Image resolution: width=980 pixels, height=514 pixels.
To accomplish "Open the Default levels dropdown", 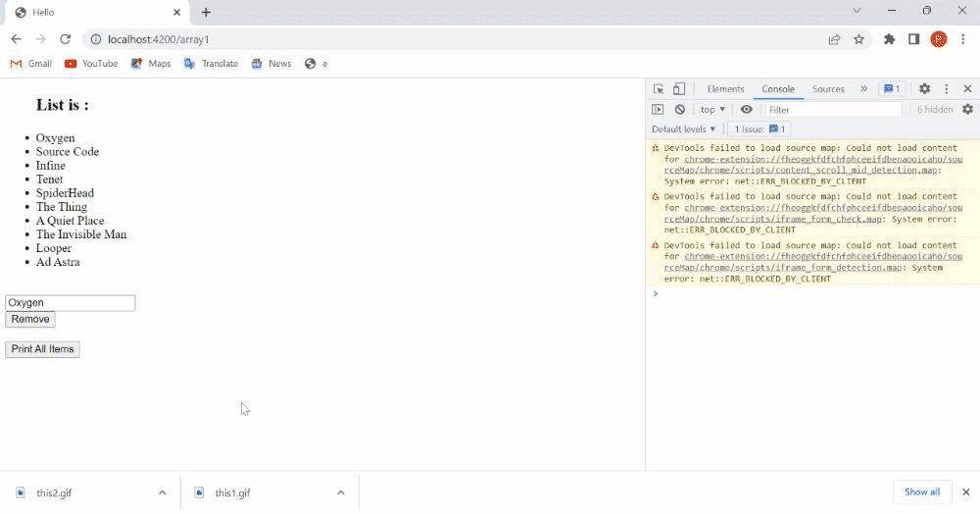I will (x=683, y=129).
